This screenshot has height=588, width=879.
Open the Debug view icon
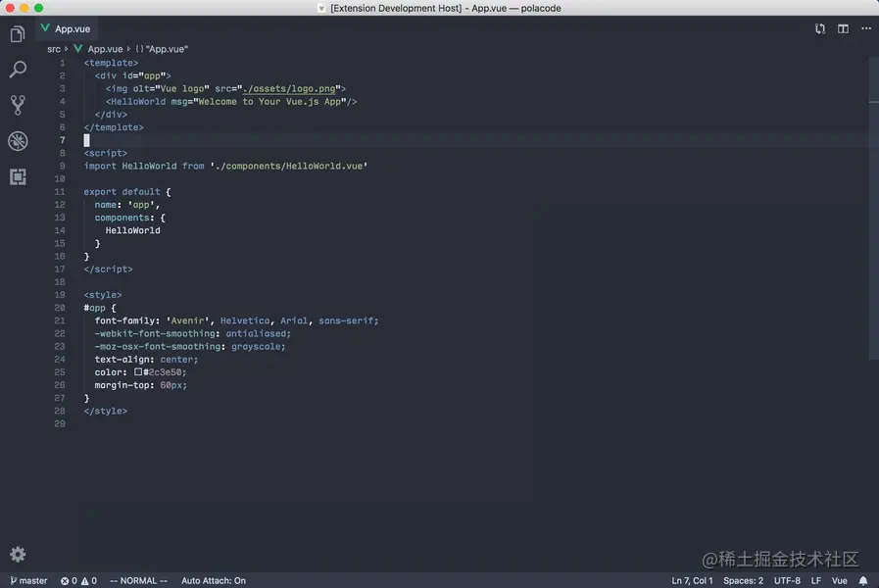18,141
